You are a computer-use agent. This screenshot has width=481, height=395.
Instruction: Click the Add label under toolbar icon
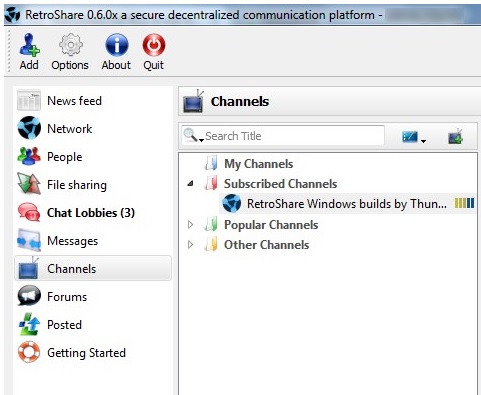click(29, 65)
